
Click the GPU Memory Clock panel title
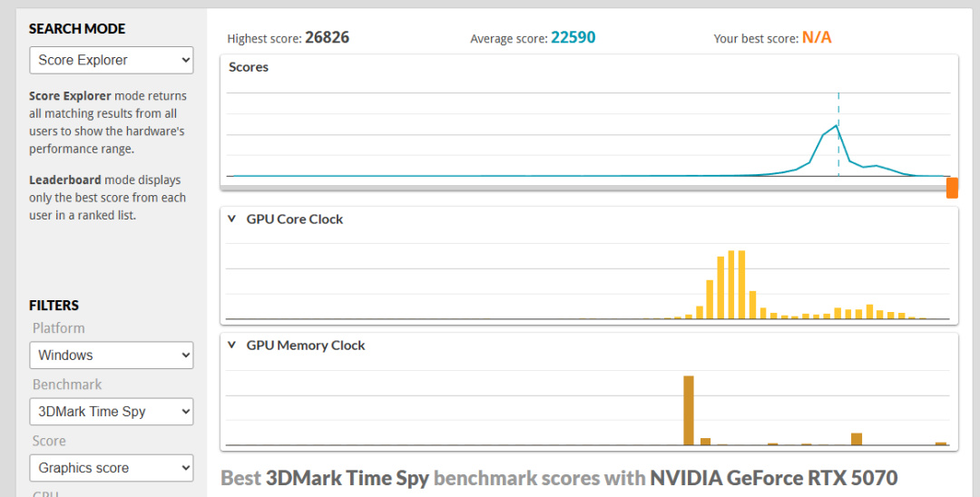pos(306,346)
